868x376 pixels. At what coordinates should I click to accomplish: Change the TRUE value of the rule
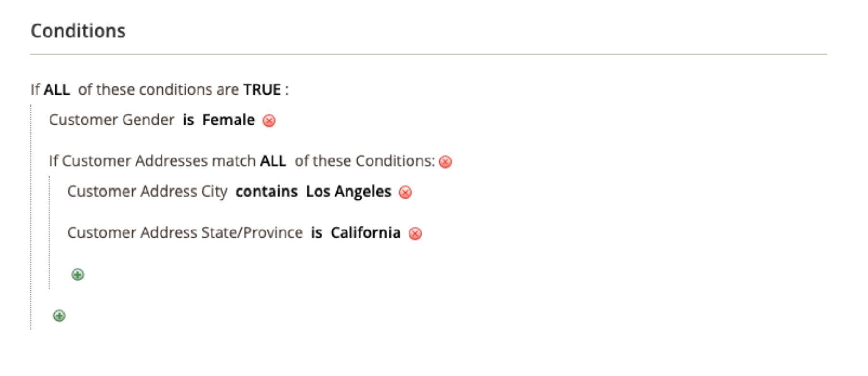point(262,90)
